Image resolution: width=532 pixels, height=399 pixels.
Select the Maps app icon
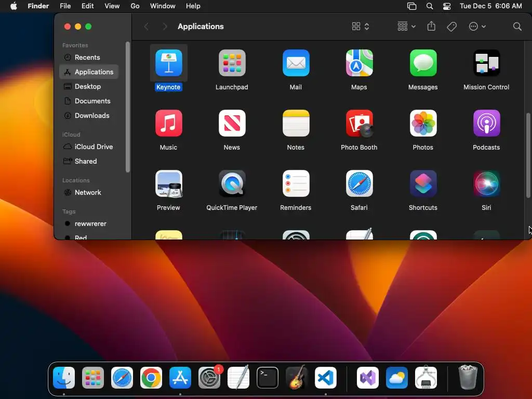[x=360, y=63]
